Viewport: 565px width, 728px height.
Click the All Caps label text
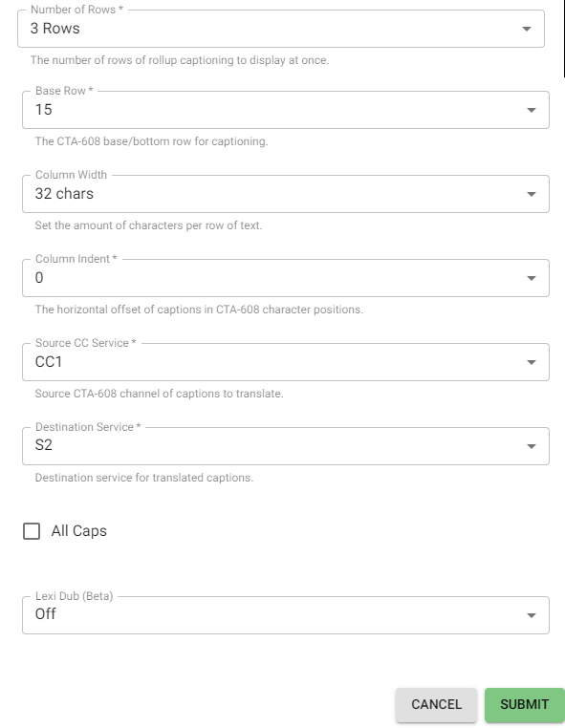pyautogui.click(x=79, y=530)
